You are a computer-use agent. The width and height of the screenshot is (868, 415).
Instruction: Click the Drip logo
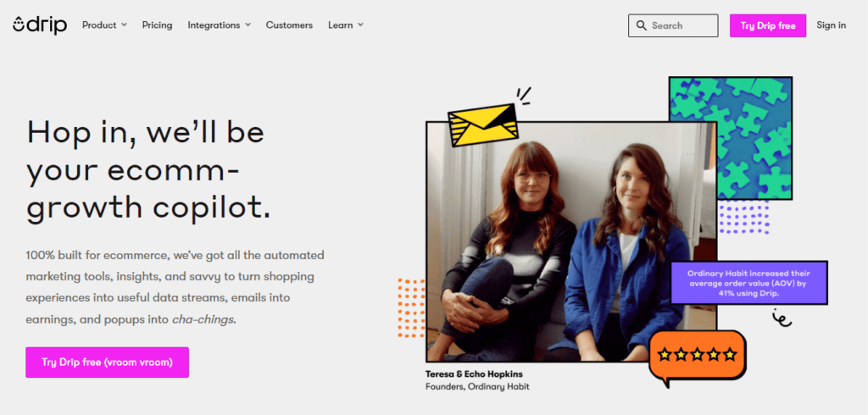[x=40, y=25]
